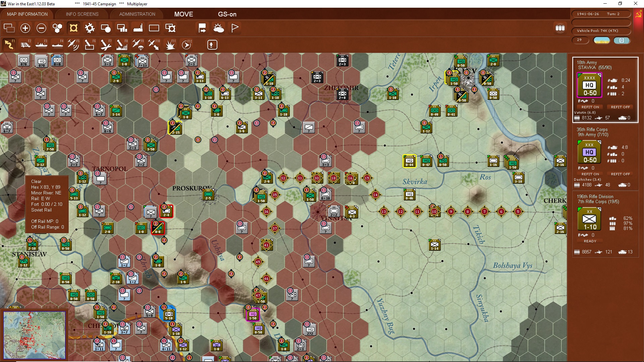This screenshot has height=362, width=644.
Task: Turn REFIT ON for 18th Army
Action: tap(590, 107)
